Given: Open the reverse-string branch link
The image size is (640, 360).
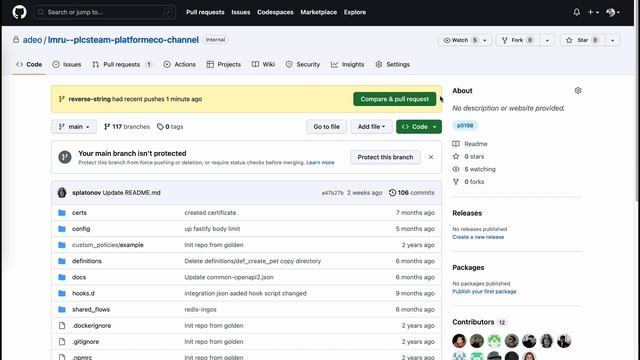Looking at the screenshot, I should pos(89,99).
